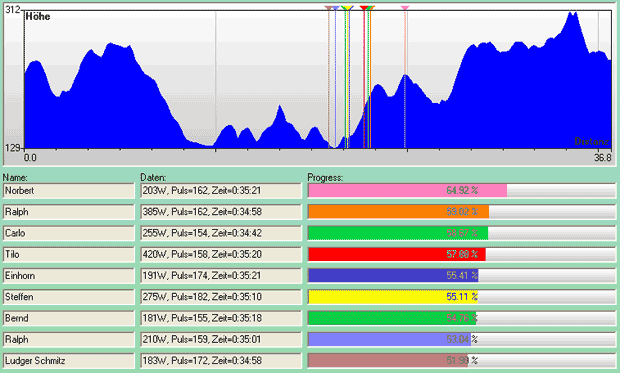The image size is (620, 373).
Task: Click the Distanz axis label
Action: click(x=591, y=141)
